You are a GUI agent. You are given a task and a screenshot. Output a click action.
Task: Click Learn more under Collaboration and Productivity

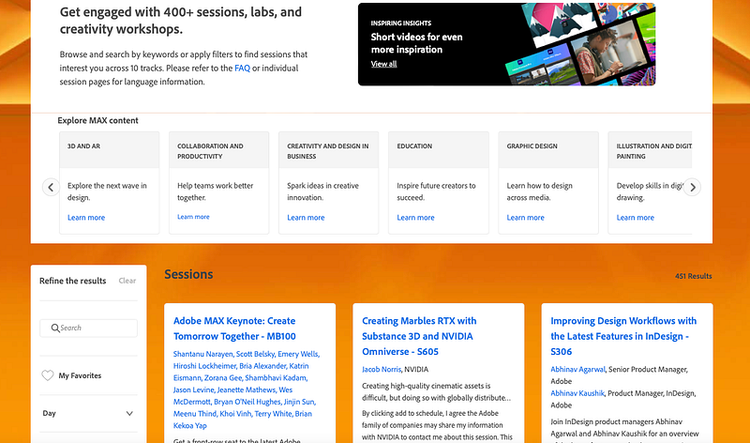click(x=193, y=217)
